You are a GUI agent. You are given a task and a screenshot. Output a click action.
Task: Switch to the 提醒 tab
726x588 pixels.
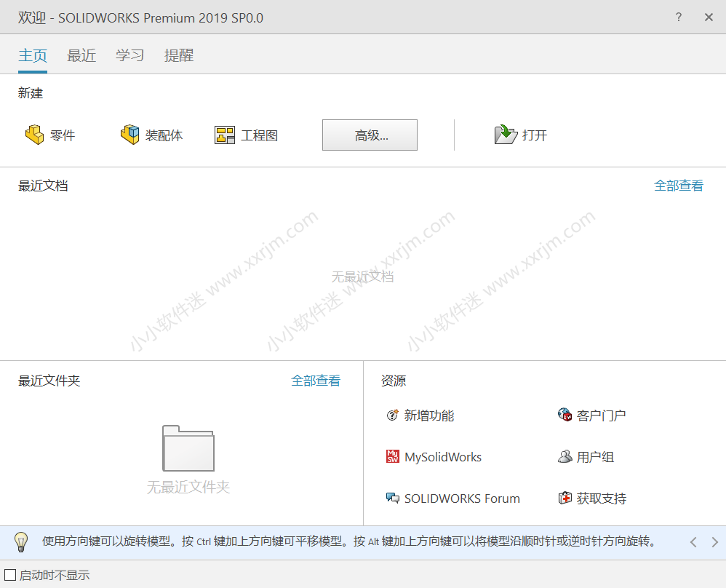(179, 55)
